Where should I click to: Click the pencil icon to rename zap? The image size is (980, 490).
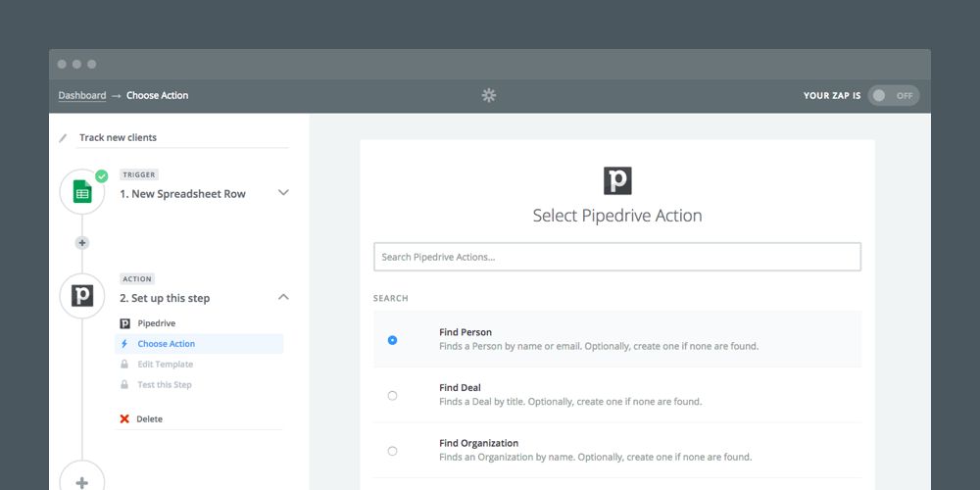64,138
